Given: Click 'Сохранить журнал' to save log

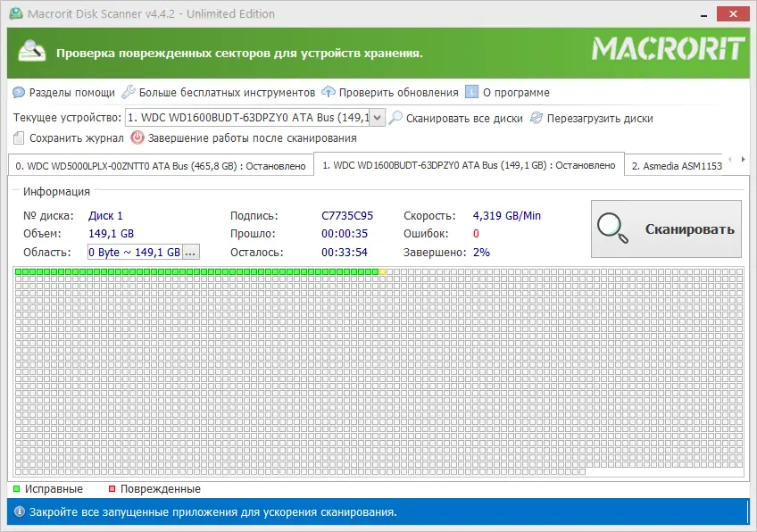Looking at the screenshot, I should click(x=76, y=138).
